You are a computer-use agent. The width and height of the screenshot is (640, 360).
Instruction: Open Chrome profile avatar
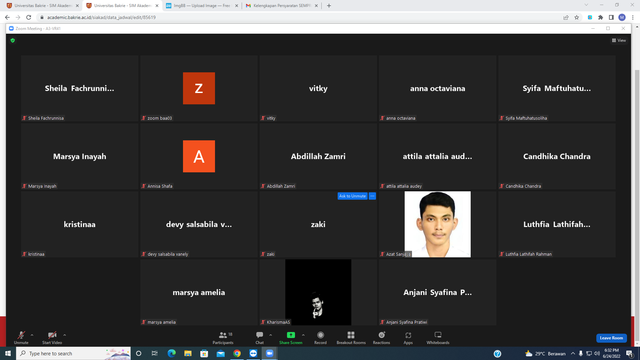click(x=622, y=18)
